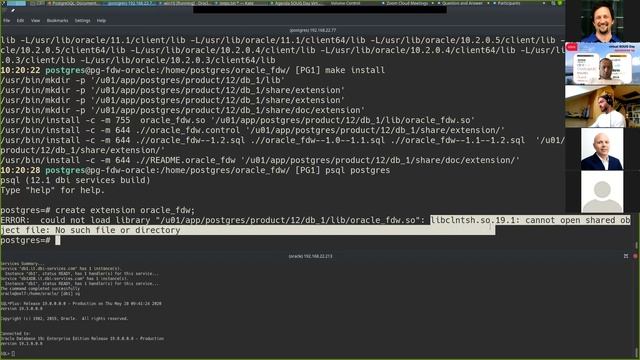Switch to the Volume Control taskbar window
The height and width of the screenshot is (360, 640).
(345, 3)
